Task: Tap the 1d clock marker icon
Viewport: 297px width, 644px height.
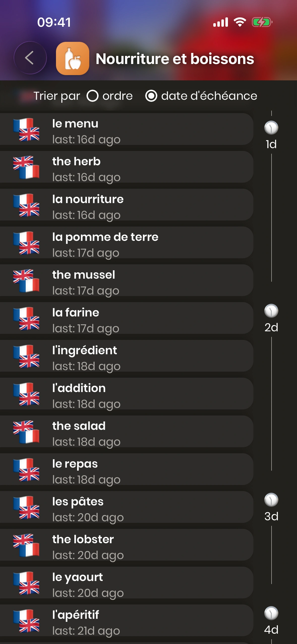Action: (x=271, y=127)
